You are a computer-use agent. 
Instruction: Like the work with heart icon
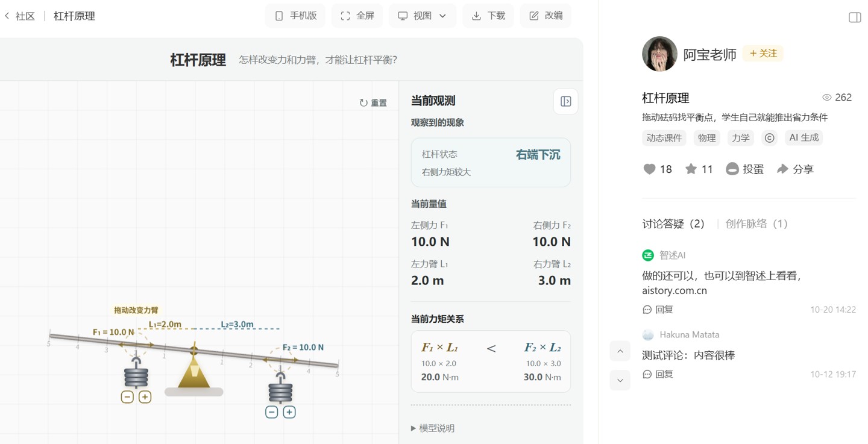tap(649, 169)
